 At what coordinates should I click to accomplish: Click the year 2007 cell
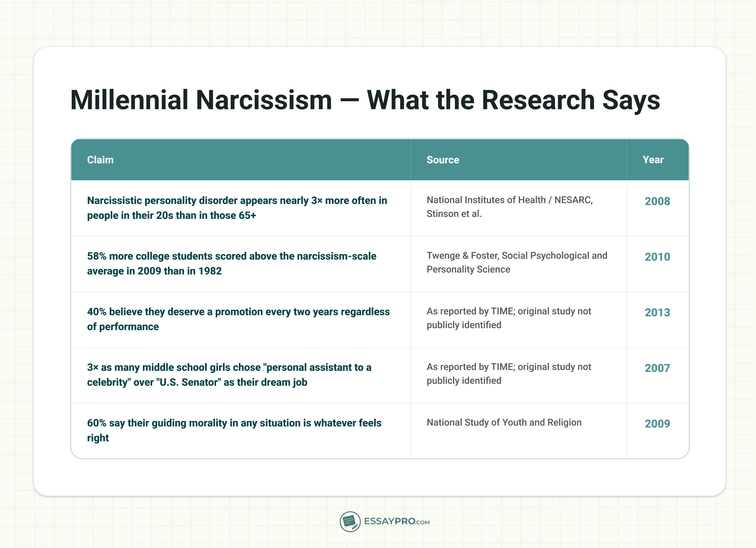657,368
